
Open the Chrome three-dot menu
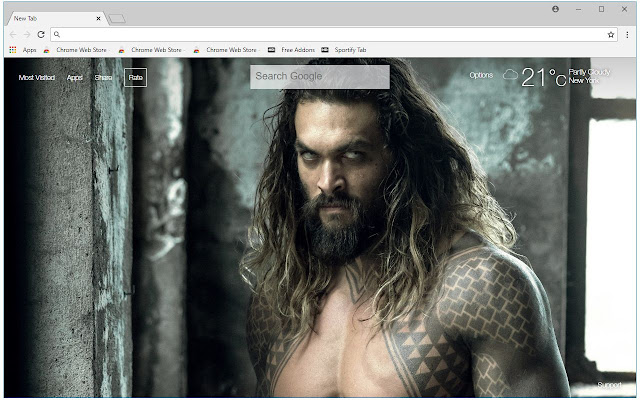click(627, 35)
